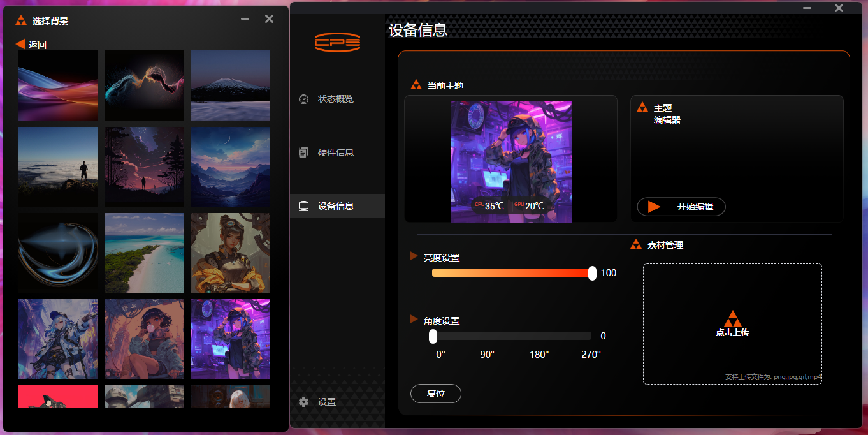The width and height of the screenshot is (868, 435).
Task: Click the 设置 gear icon in the sidebar
Action: 304,402
